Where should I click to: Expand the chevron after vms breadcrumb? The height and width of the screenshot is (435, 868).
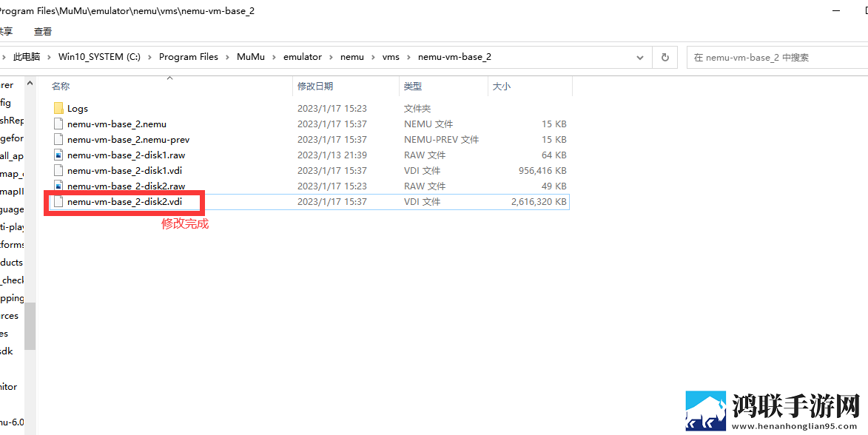(408, 57)
